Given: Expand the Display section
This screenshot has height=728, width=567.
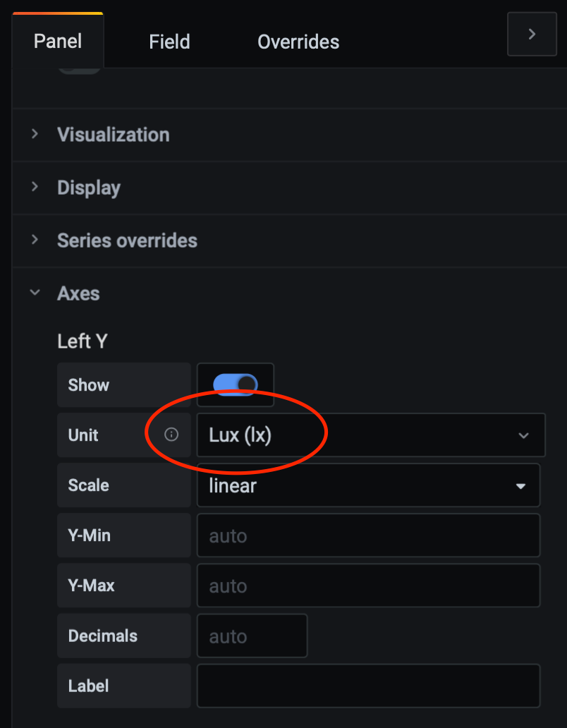Looking at the screenshot, I should click(x=89, y=188).
